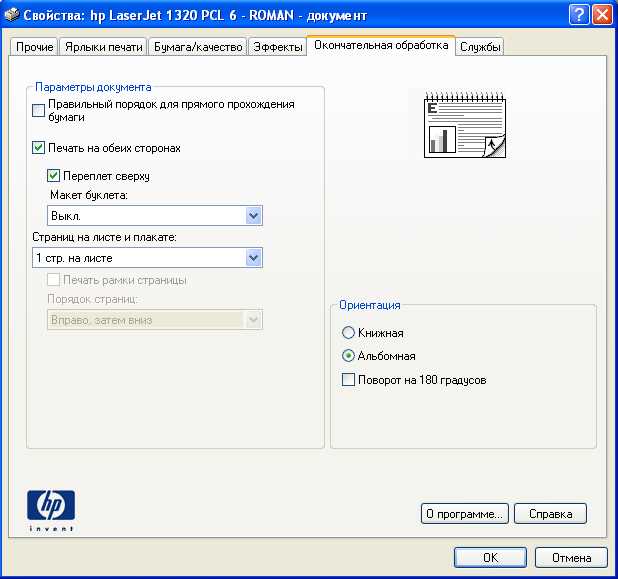Go to the Службы tab
The height and width of the screenshot is (579, 618).
(x=480, y=47)
